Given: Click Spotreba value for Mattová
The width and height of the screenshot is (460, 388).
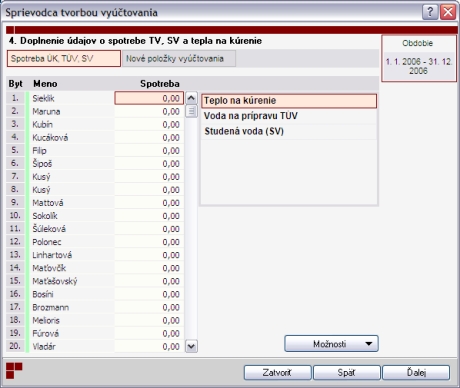Looking at the screenshot, I should coord(149,203).
